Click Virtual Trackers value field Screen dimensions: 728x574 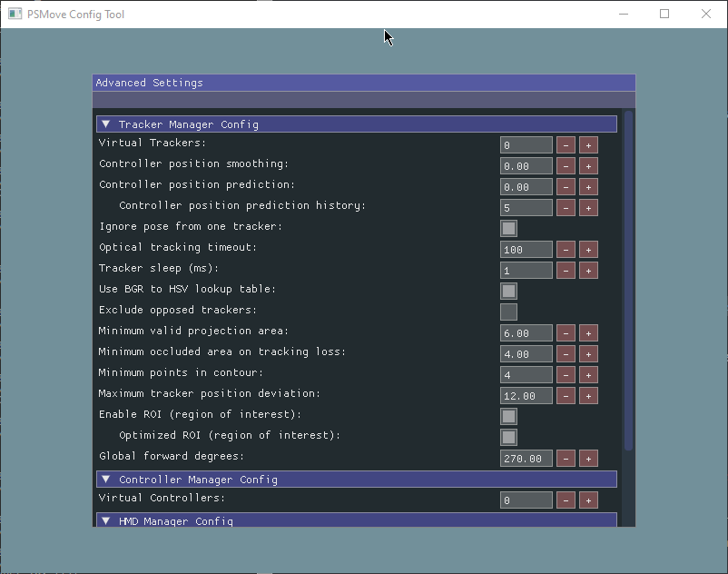tap(526, 145)
